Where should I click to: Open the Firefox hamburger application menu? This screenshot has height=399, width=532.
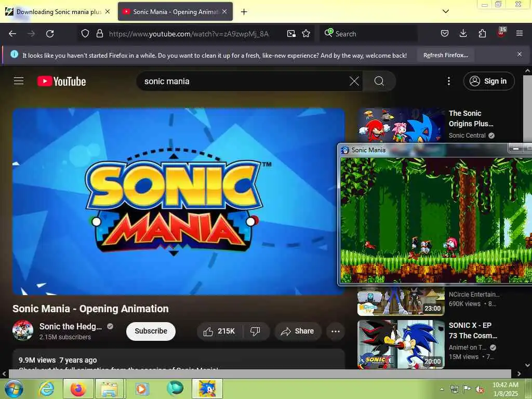520,34
